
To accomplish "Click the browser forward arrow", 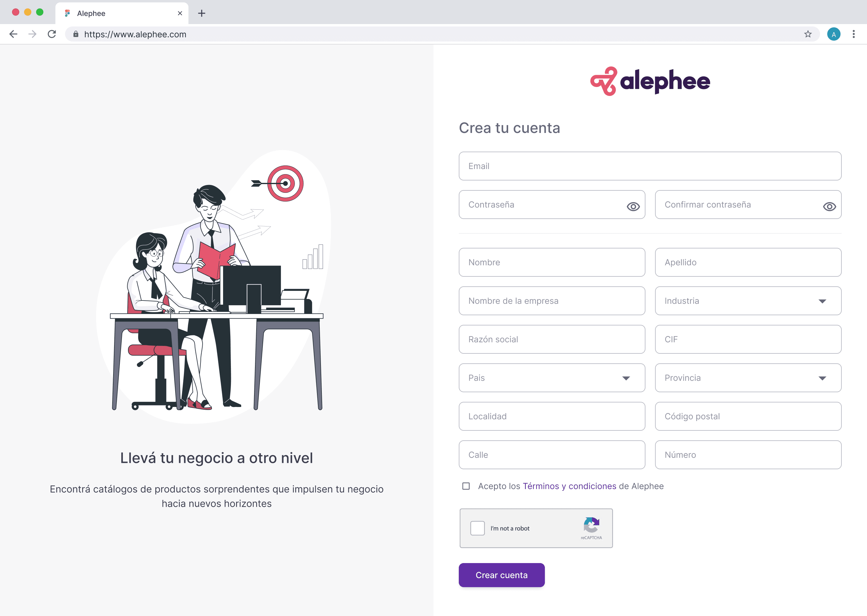I will tap(33, 34).
